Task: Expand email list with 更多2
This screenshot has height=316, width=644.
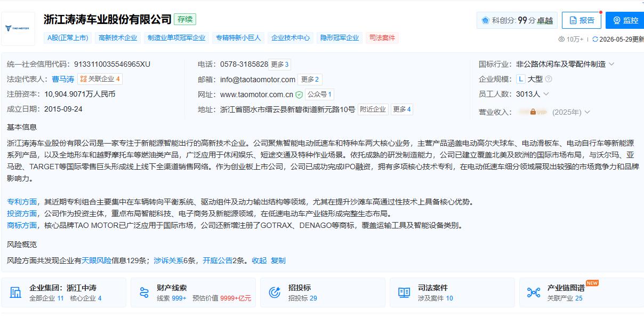Action: (310, 80)
